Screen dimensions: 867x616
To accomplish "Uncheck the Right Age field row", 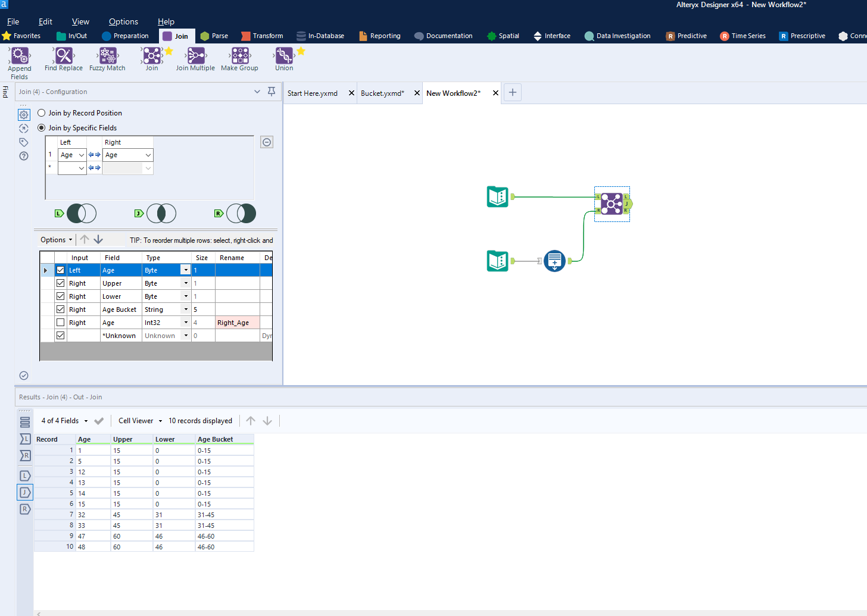I will 60,322.
